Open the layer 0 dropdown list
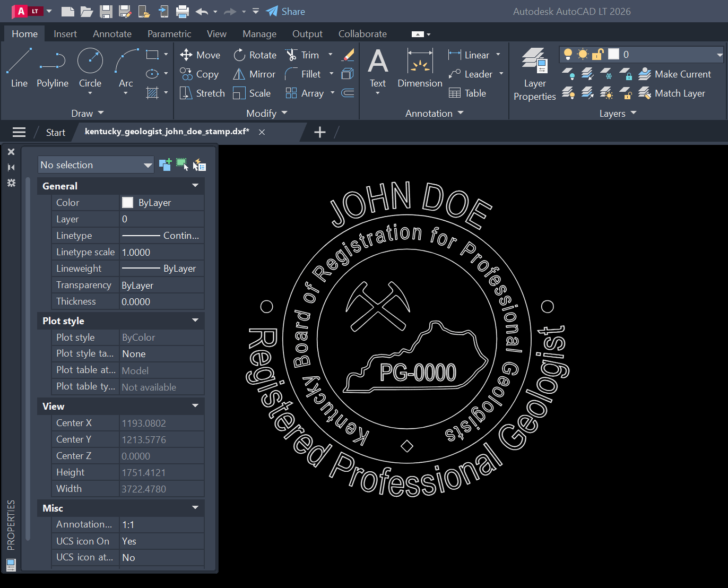This screenshot has width=728, height=588. [x=720, y=54]
